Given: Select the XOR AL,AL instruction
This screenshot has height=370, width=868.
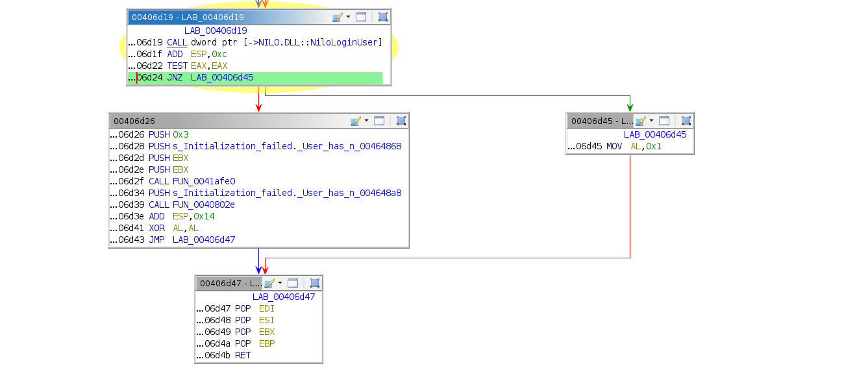Looking at the screenshot, I should (258, 228).
